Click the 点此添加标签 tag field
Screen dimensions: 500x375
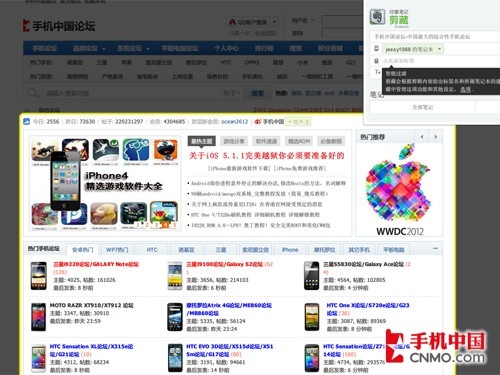click(440, 61)
